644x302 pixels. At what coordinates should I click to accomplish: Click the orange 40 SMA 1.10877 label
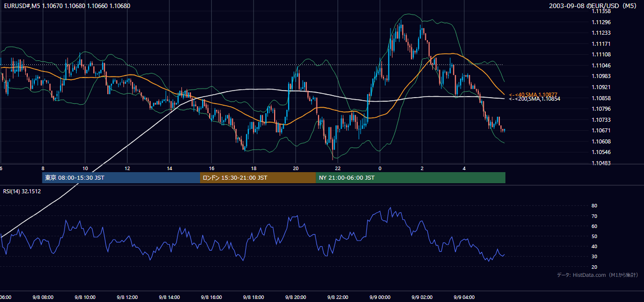[x=533, y=95]
